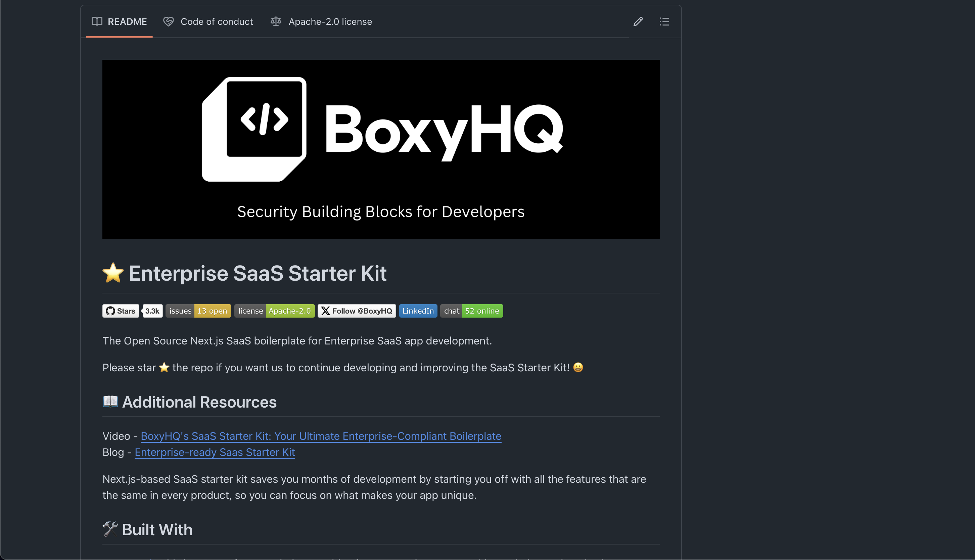This screenshot has height=560, width=975.
Task: Open the Enterprise-ready Saas Starter Kit blog link
Action: [x=215, y=452]
